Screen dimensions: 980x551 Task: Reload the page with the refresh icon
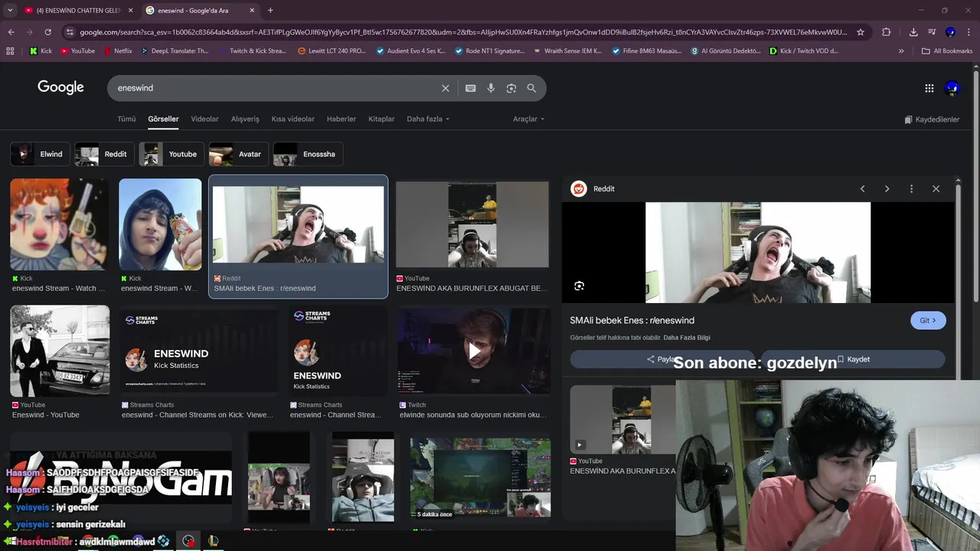pyautogui.click(x=47, y=32)
